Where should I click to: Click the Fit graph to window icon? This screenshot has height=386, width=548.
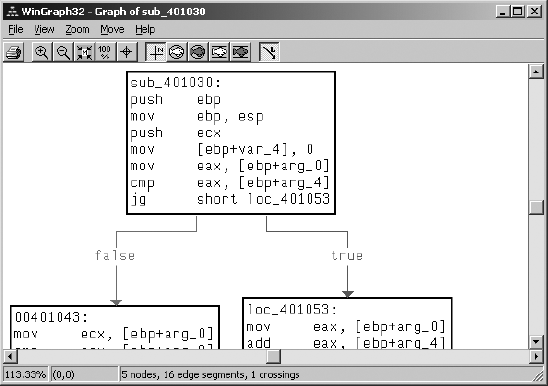(84, 52)
